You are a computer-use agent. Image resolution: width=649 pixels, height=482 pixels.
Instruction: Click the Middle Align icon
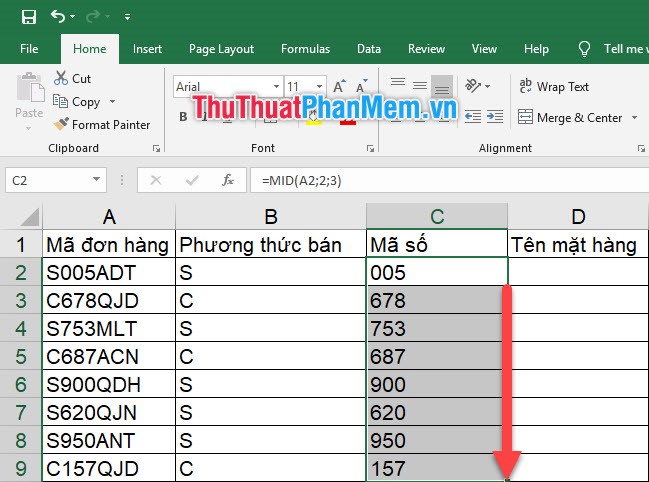(x=420, y=85)
